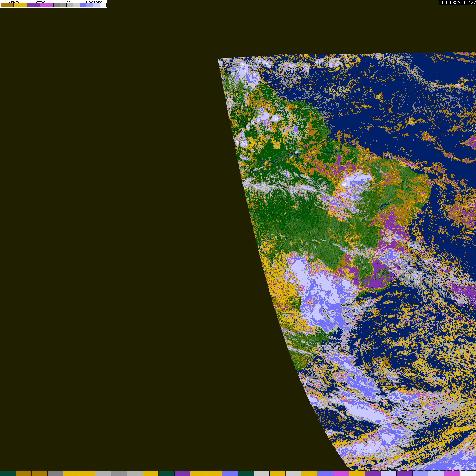Click the Cúmulos legend label
Image resolution: width=476 pixels, height=476 pixels.
(13, 2)
